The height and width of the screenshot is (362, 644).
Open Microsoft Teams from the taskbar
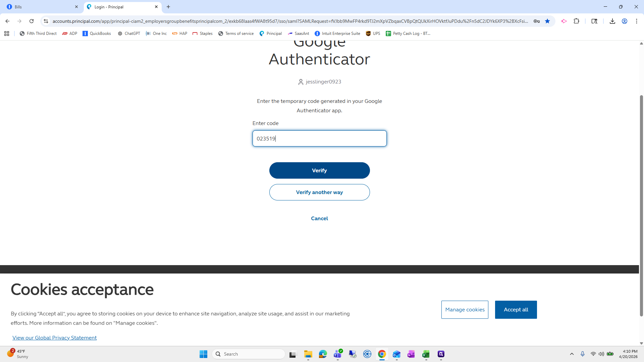(337, 354)
